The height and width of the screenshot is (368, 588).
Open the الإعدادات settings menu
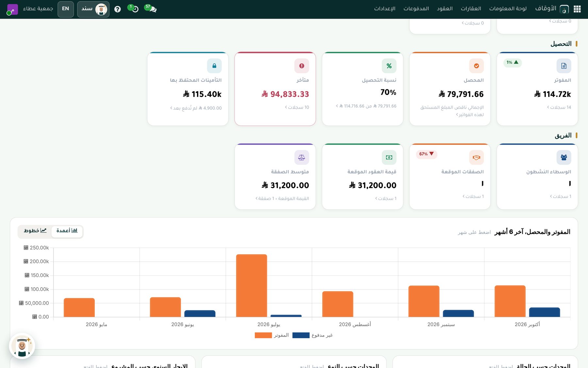[384, 9]
